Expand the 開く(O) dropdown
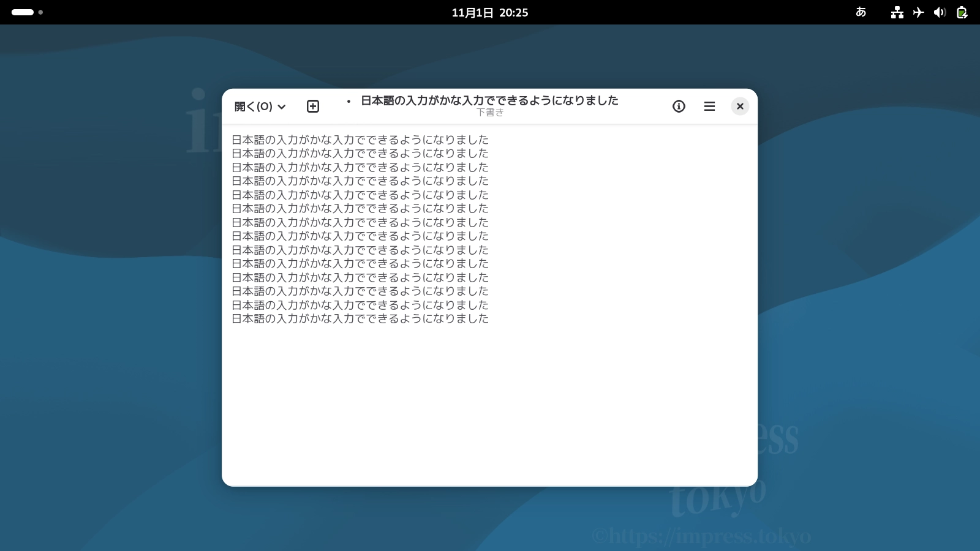 pyautogui.click(x=260, y=107)
